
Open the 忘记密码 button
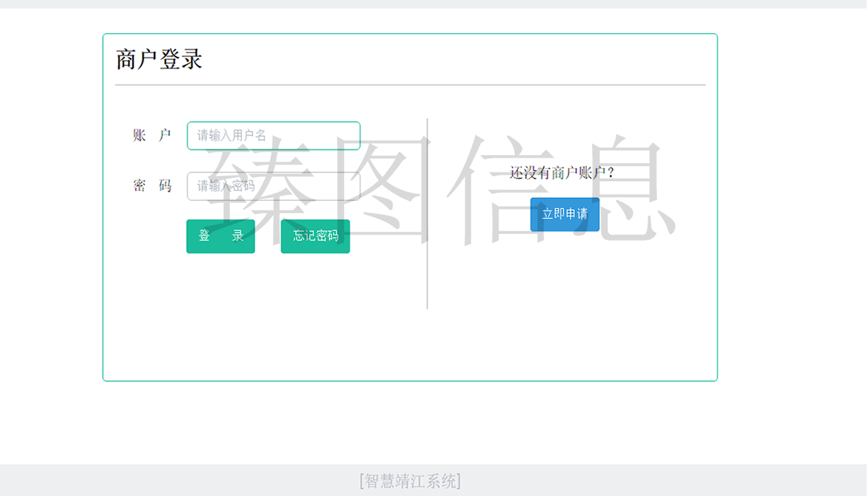(x=316, y=236)
